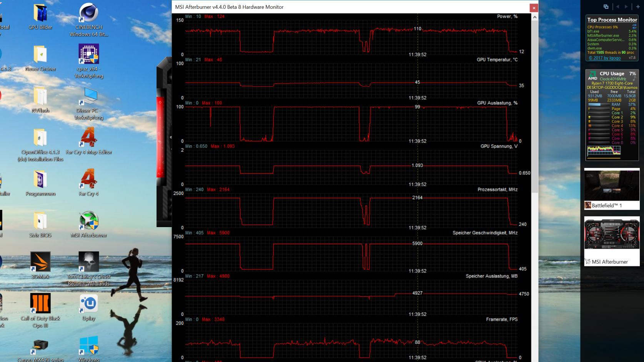Click the 'GPU Spannung, V' graph label
Screen dimensions: 644x362
[499, 146]
